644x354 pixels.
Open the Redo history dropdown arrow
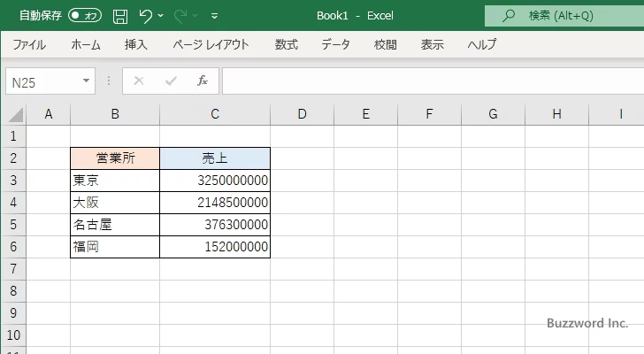(195, 16)
